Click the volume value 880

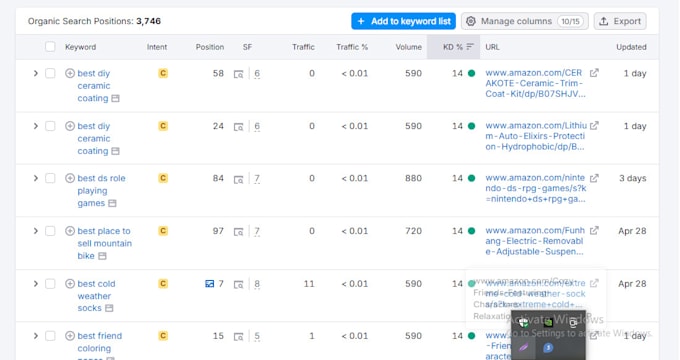point(413,178)
